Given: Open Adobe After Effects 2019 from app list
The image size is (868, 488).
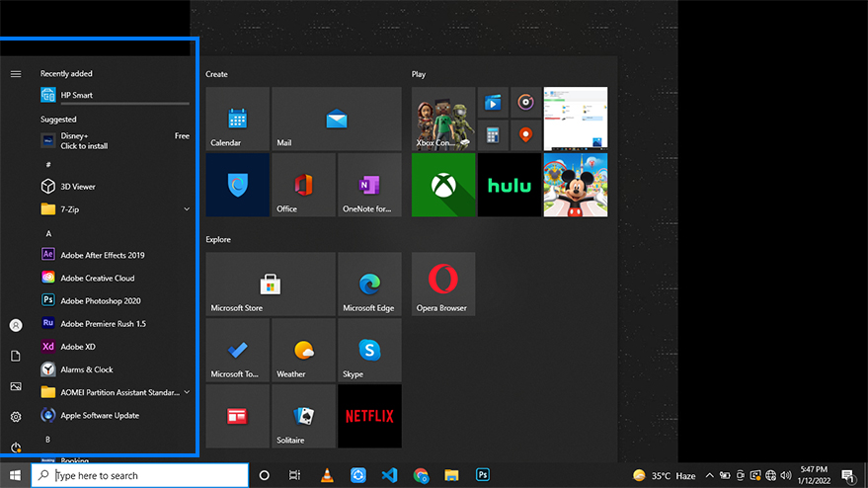Looking at the screenshot, I should click(x=102, y=255).
